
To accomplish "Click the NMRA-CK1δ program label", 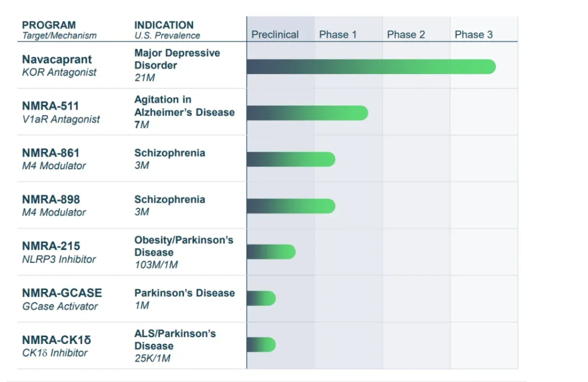I will [x=57, y=340].
